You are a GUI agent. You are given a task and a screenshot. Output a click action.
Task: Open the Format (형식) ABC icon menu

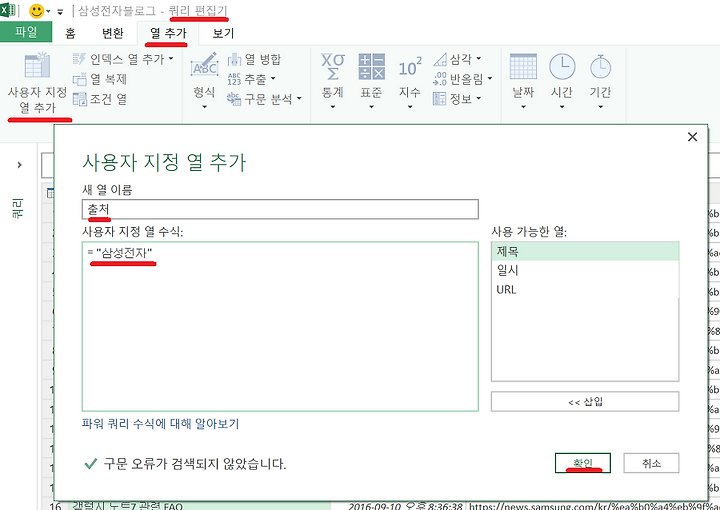(x=204, y=67)
